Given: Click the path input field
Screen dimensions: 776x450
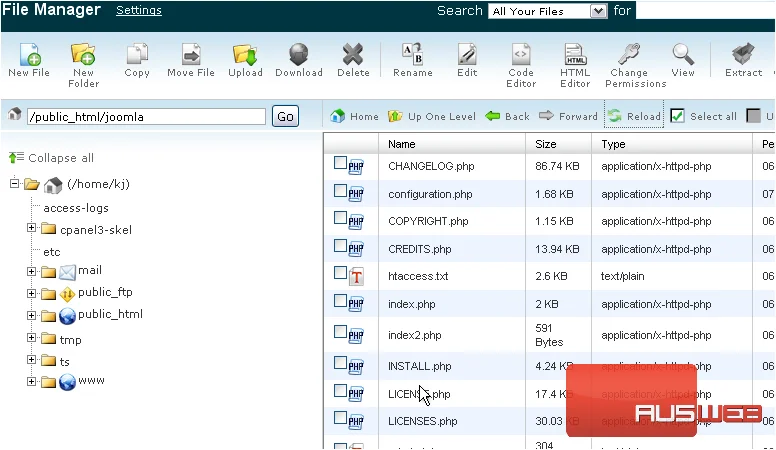Looking at the screenshot, I should tap(146, 117).
